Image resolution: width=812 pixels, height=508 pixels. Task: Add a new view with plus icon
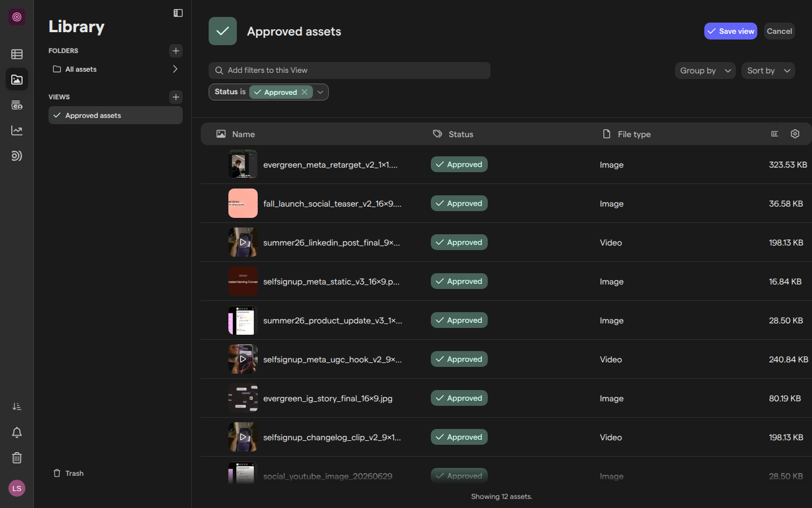(x=176, y=97)
